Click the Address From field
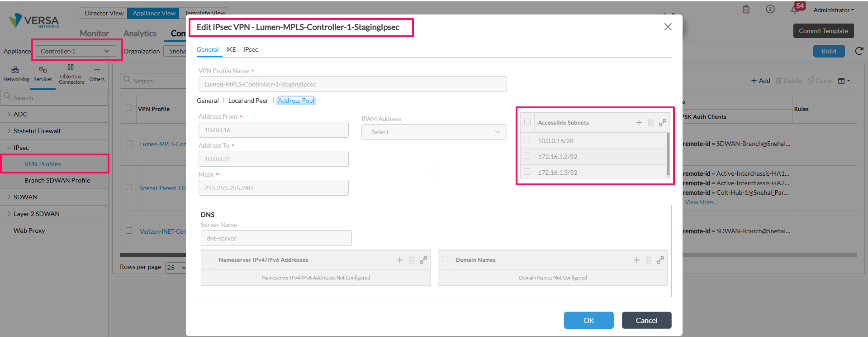Viewport: 868px width, 337px height. (x=273, y=130)
